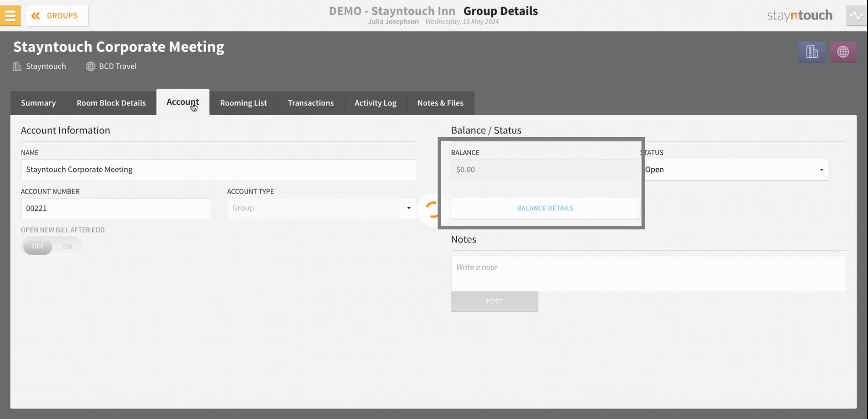Image resolution: width=868 pixels, height=419 pixels.
Task: Edit the account Name field
Action: [218, 170]
